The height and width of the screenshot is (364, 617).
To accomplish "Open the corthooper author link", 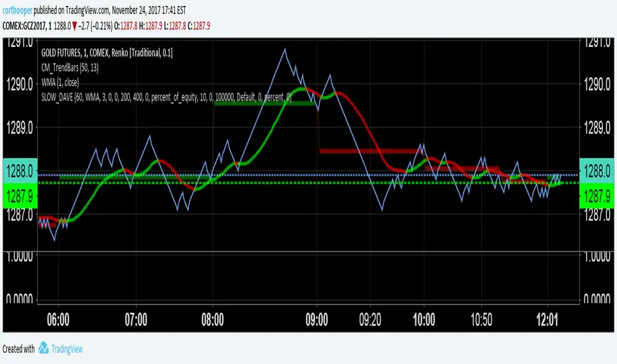I will point(17,10).
